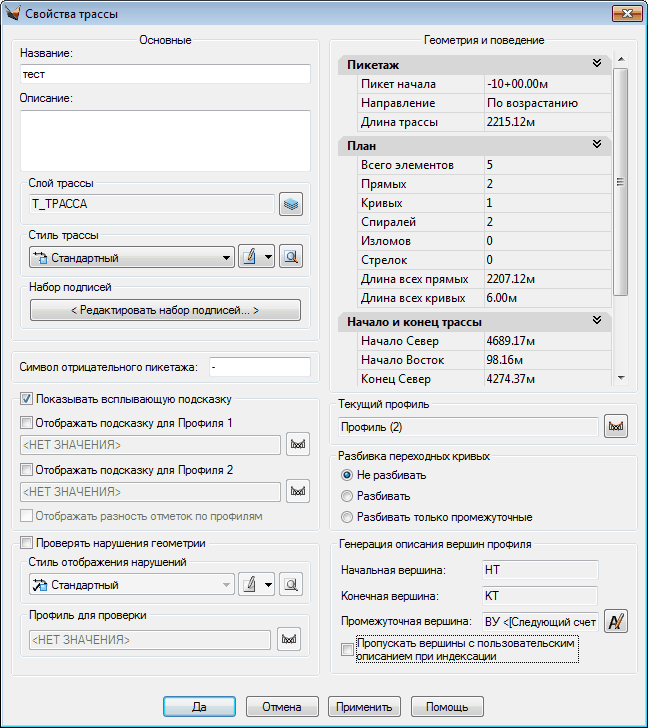Click the profile icon next to Текущий профиль

tap(616, 428)
